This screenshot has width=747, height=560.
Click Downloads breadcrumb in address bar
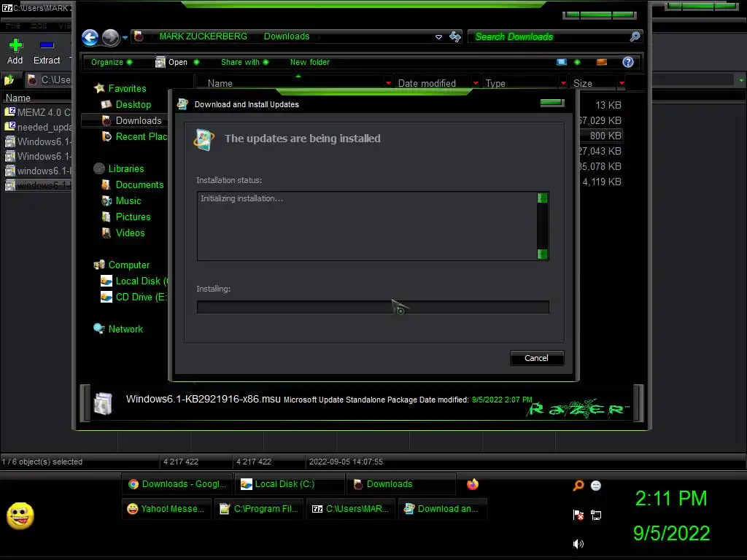pyautogui.click(x=287, y=36)
